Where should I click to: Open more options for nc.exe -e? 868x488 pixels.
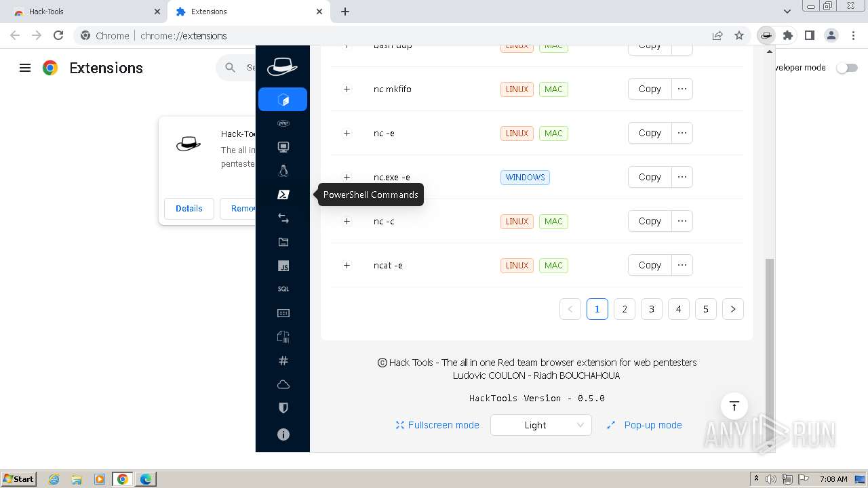pos(682,177)
